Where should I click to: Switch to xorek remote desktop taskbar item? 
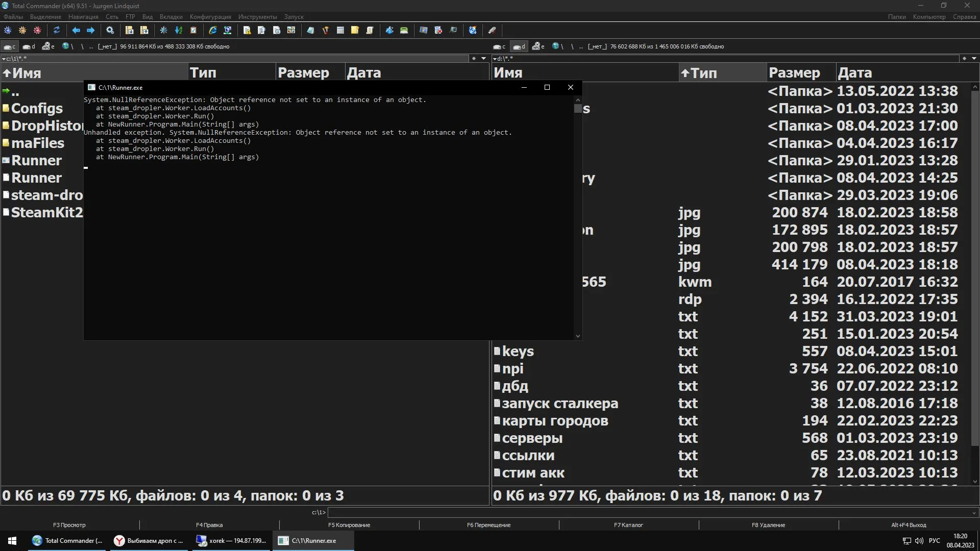(231, 541)
